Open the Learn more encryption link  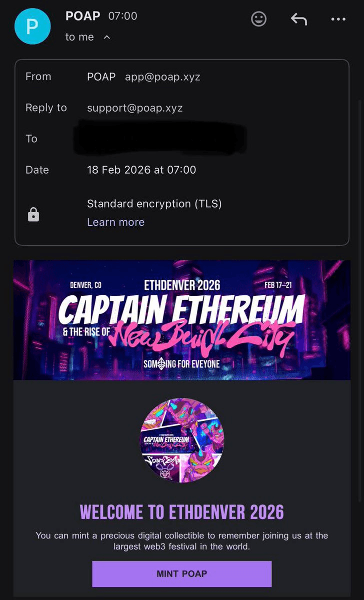pyautogui.click(x=115, y=222)
